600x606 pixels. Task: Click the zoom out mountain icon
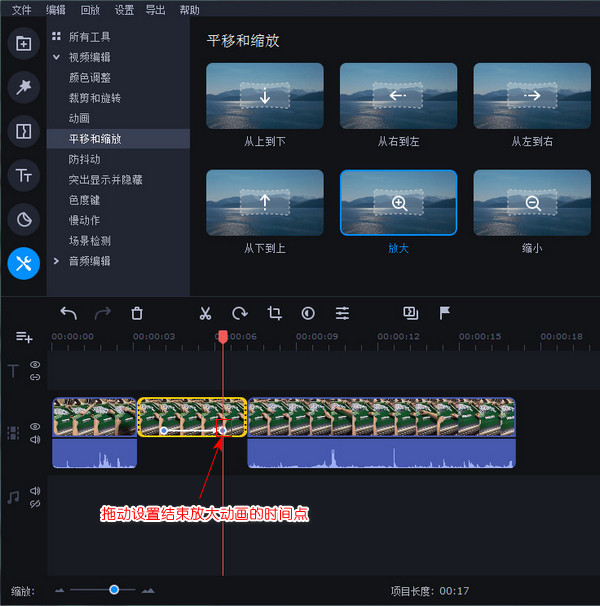tap(60, 590)
